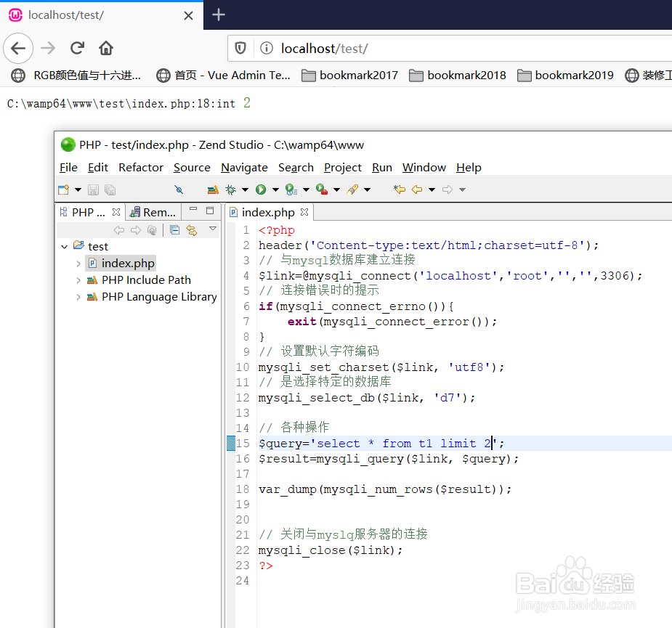Click the Open PHP Type books icon
The height and width of the screenshot is (628, 672).
213,189
